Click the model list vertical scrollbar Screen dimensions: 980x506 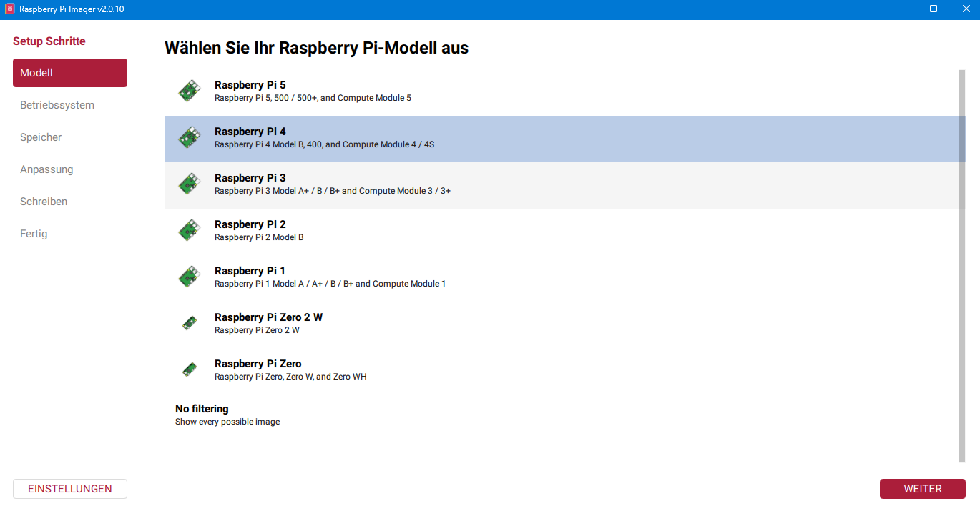(962, 266)
